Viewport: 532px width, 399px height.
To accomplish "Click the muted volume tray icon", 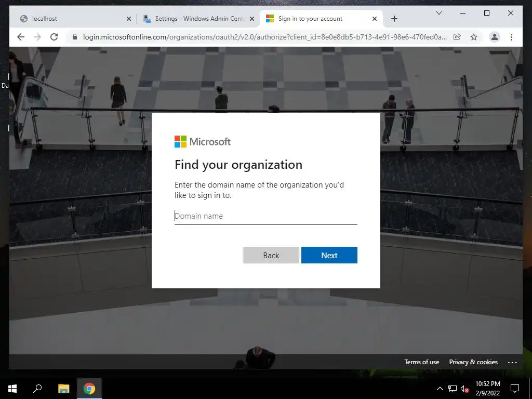I will [464, 389].
